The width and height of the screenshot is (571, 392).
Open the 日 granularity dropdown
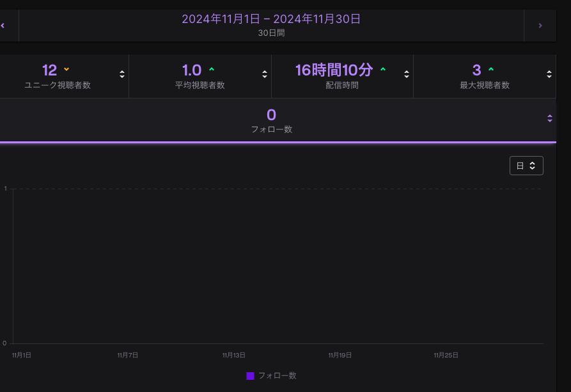pyautogui.click(x=526, y=166)
